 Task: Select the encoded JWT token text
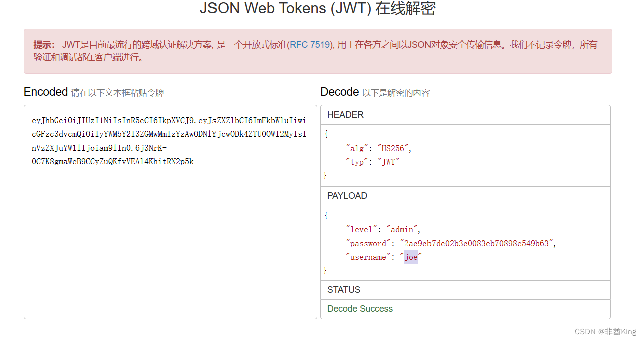click(x=169, y=140)
